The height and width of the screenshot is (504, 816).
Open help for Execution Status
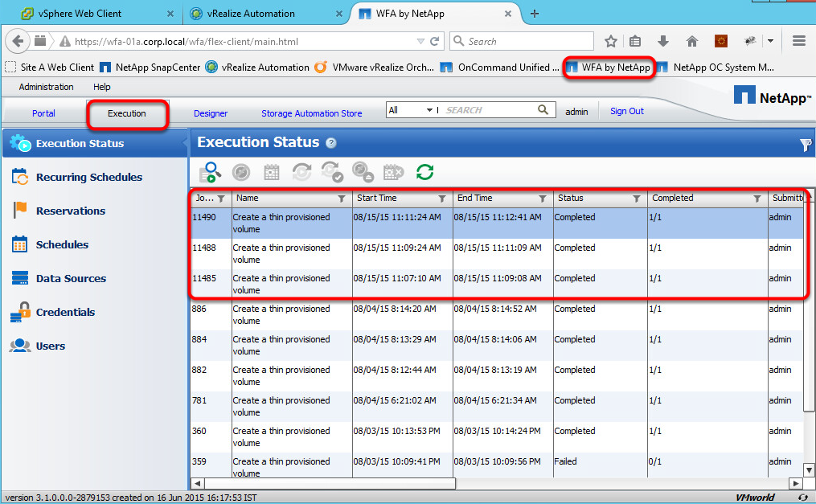(x=331, y=143)
